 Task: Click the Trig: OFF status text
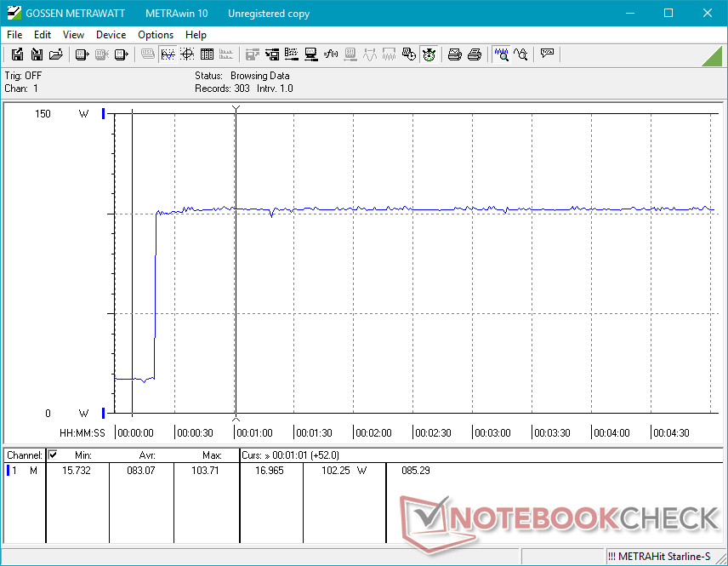[23, 75]
